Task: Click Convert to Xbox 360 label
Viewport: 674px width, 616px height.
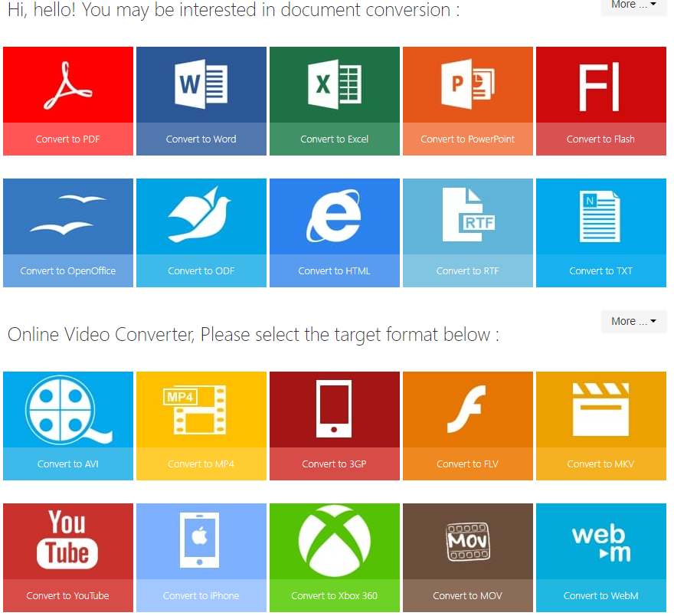Action: pyautogui.click(x=335, y=596)
